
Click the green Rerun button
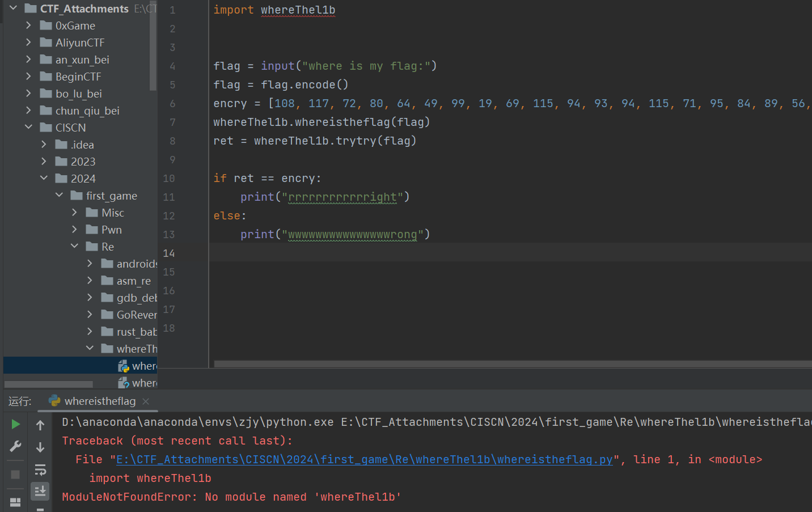(x=15, y=424)
